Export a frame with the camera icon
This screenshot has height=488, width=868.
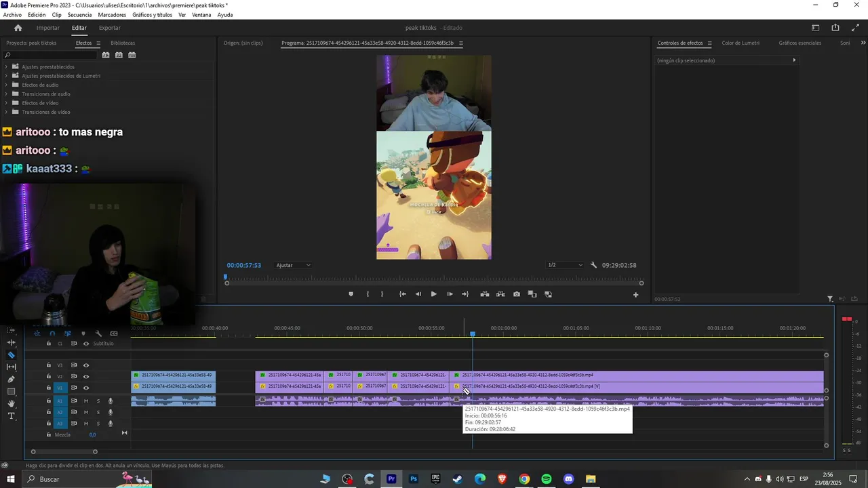517,294
